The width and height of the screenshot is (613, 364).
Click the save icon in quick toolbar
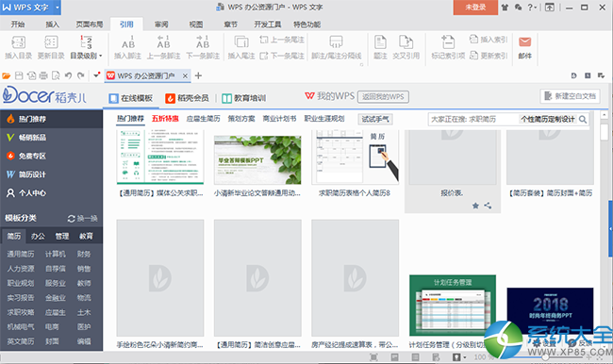point(19,75)
